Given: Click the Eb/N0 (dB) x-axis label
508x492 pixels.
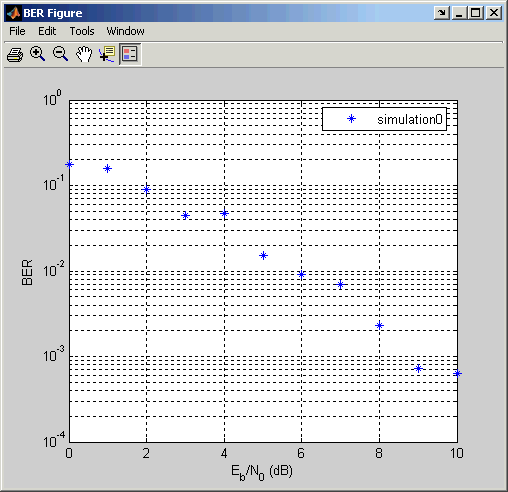Looking at the screenshot, I should click(262, 472).
